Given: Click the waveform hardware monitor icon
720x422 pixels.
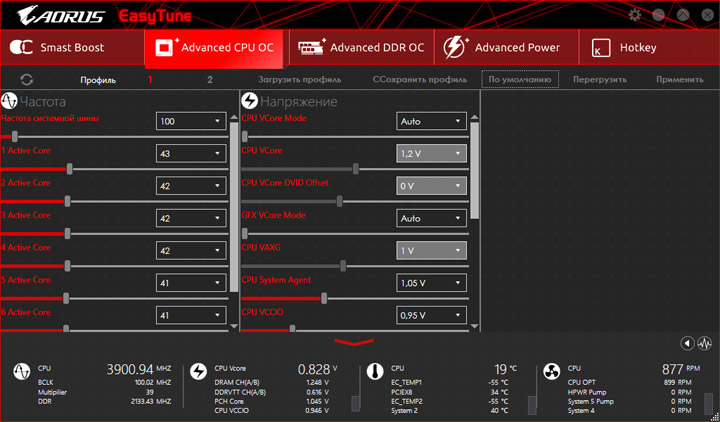Looking at the screenshot, I should tap(704, 343).
